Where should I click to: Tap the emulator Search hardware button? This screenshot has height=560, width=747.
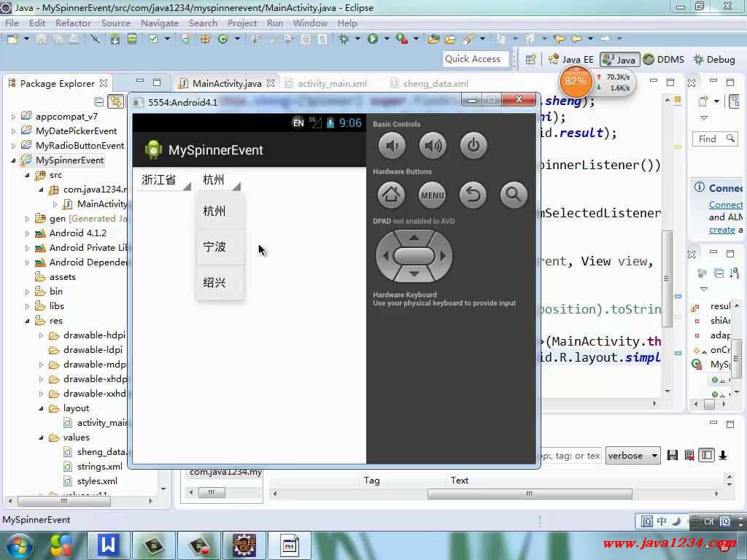pos(514,195)
